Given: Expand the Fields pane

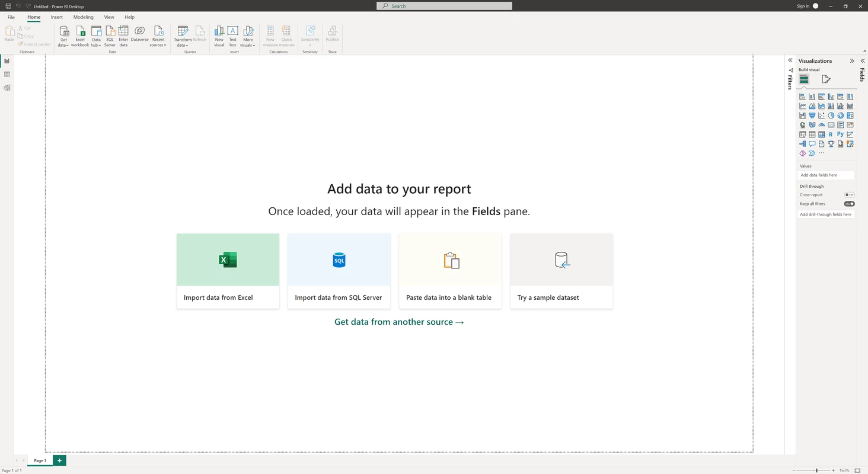Looking at the screenshot, I should click(863, 60).
